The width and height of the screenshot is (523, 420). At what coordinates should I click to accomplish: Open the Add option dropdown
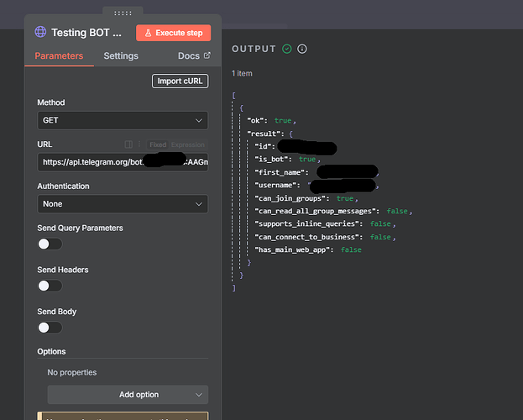(128, 395)
